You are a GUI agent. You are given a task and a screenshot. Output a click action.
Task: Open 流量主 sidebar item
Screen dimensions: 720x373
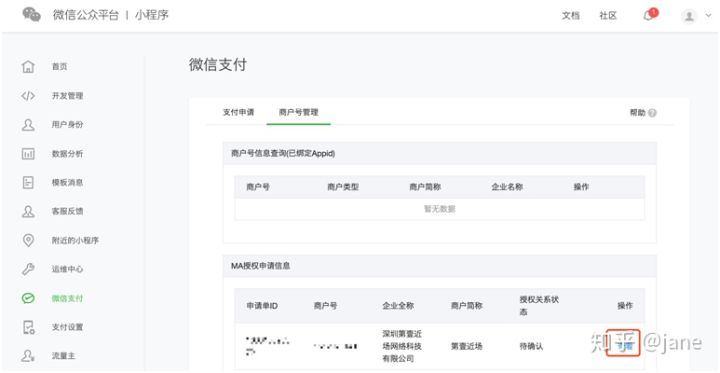coord(63,356)
